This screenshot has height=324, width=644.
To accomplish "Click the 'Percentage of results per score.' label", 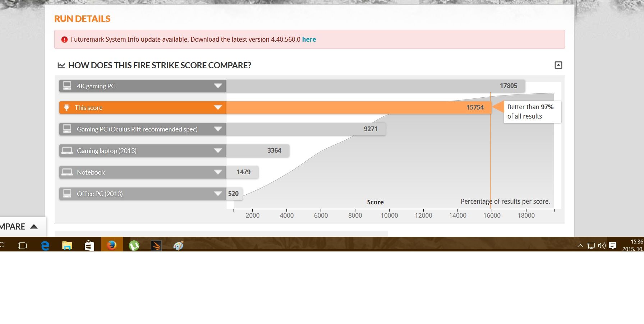I will pyautogui.click(x=505, y=202).
